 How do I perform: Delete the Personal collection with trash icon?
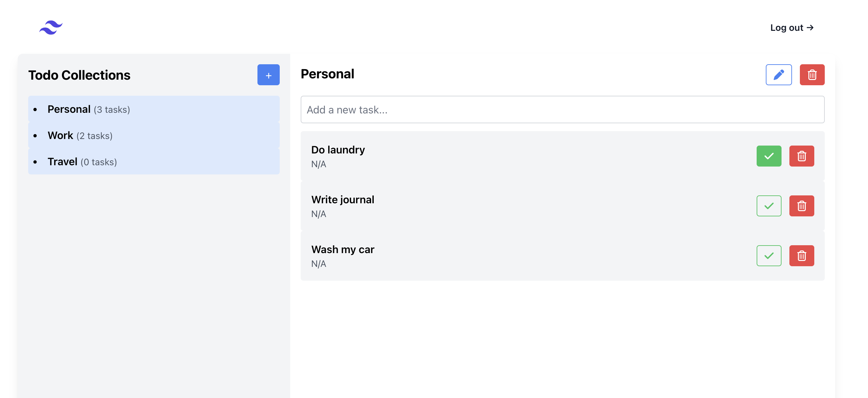pos(812,75)
